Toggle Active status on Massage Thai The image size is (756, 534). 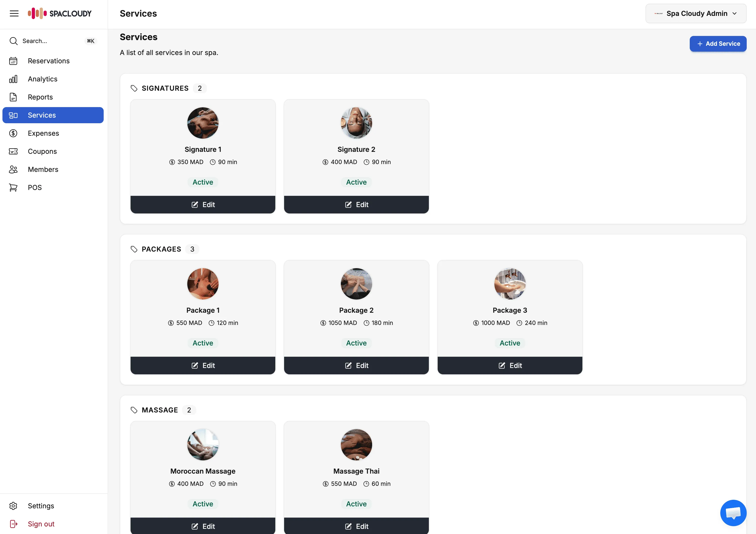coord(356,504)
